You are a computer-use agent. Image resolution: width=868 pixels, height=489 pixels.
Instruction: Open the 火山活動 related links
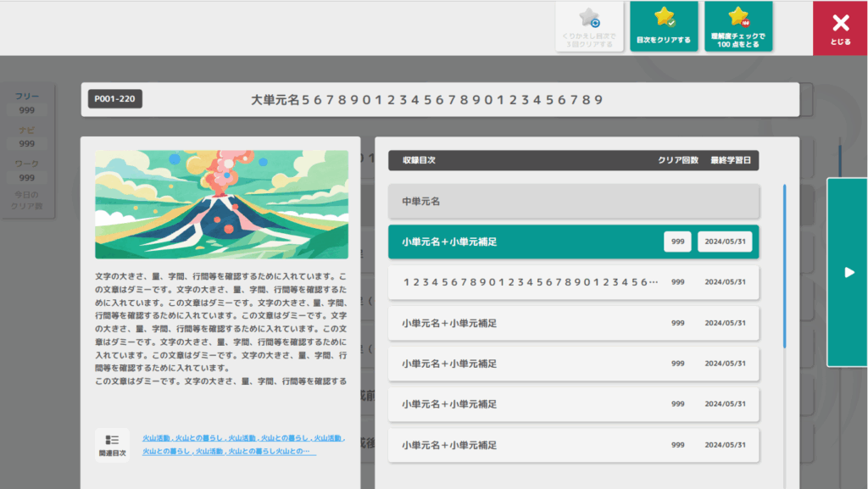point(243,445)
